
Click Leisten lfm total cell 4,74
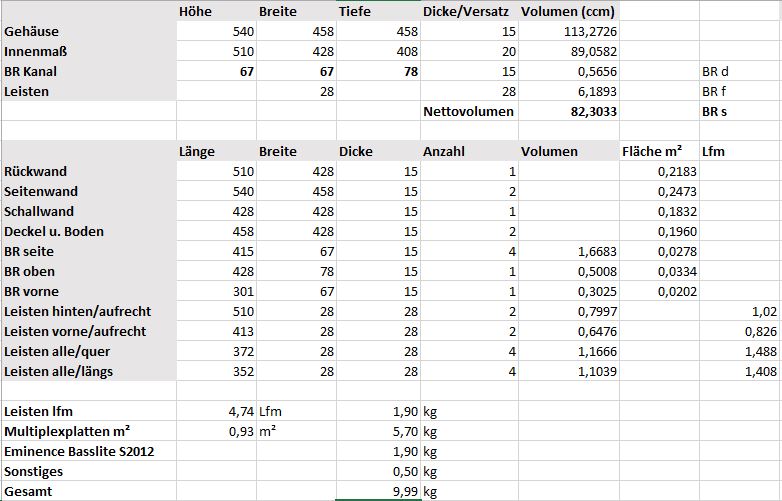[216, 411]
